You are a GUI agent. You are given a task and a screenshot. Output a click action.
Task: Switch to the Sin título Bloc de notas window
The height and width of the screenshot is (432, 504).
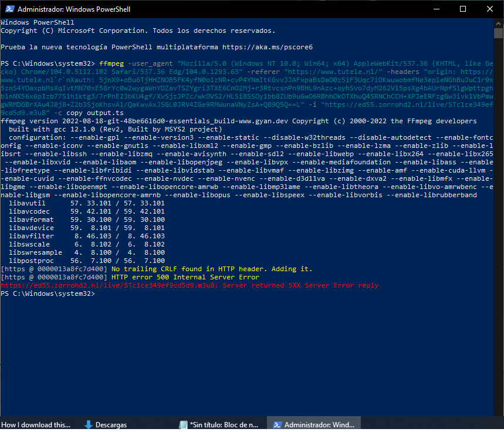(x=219, y=424)
